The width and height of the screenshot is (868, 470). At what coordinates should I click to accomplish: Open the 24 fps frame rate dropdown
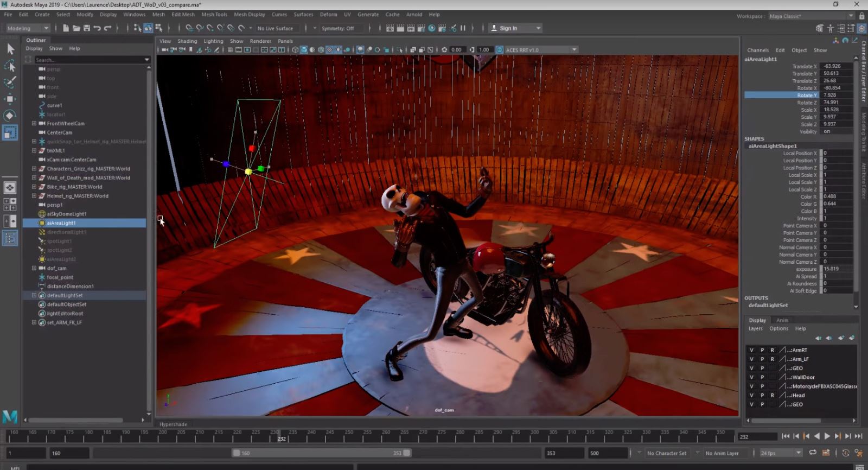click(x=780, y=453)
